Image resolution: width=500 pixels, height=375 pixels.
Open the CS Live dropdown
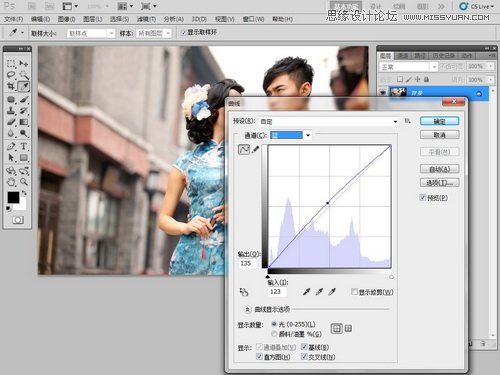(476, 6)
